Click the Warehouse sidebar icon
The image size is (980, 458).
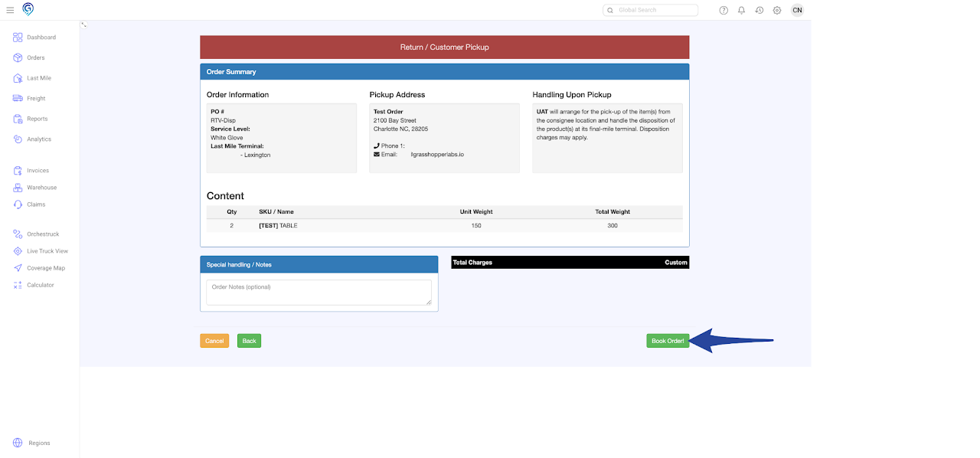(18, 188)
